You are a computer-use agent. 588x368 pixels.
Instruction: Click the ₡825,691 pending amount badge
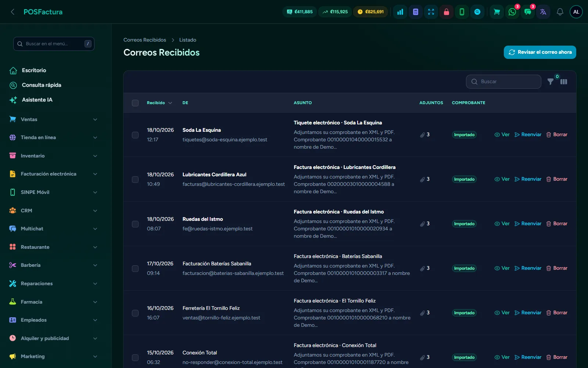coord(370,12)
